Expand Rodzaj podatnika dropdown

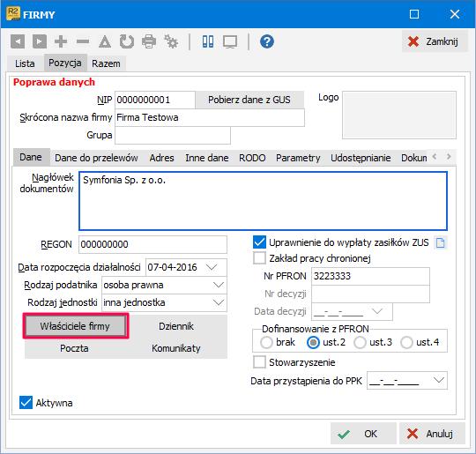tap(219, 285)
